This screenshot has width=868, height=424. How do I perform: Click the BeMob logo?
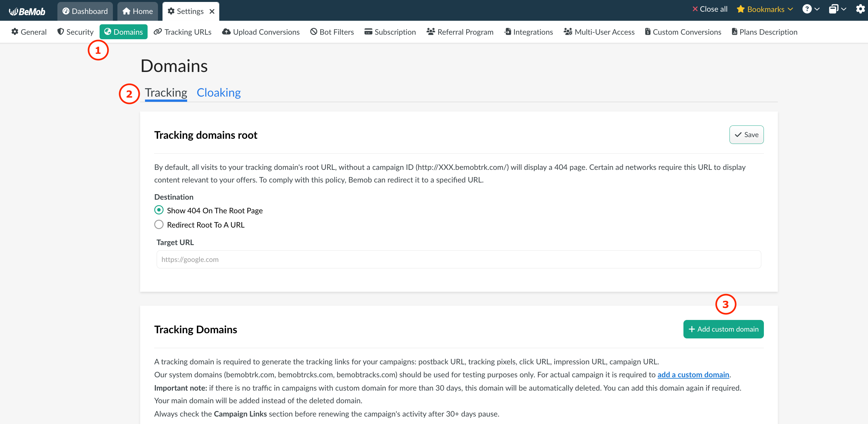pyautogui.click(x=27, y=11)
